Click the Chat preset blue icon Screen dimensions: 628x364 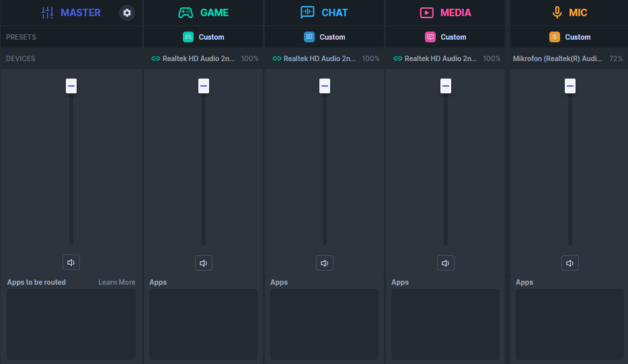(x=309, y=37)
